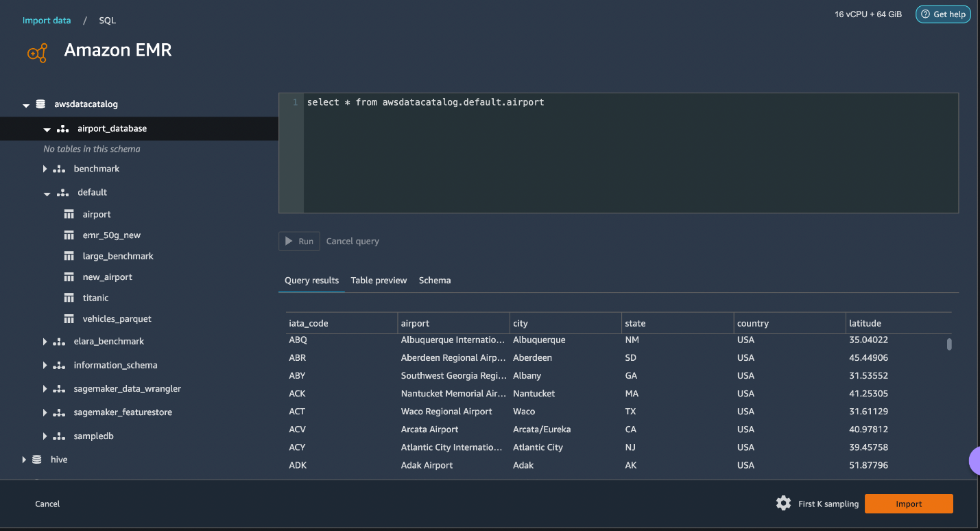Click the emr_50g_new table icon

[69, 235]
